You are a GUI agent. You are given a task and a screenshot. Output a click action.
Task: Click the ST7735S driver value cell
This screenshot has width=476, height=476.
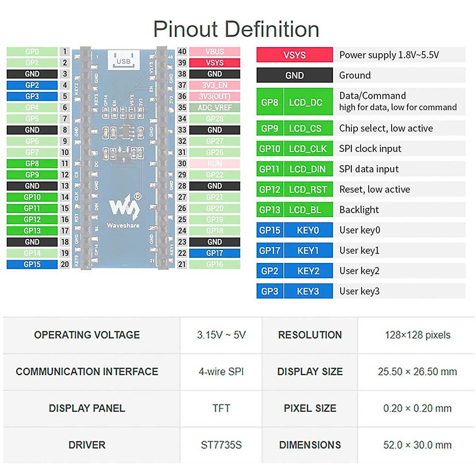tap(221, 445)
